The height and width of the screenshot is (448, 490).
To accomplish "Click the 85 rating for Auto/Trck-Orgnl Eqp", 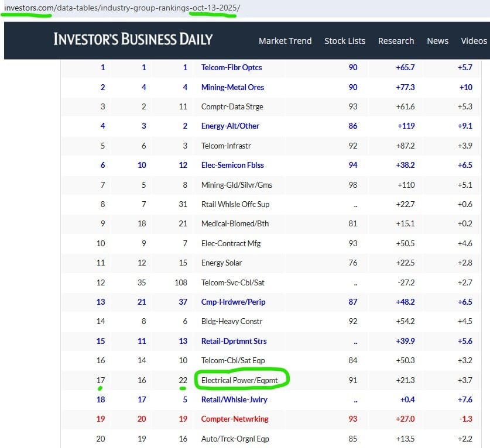I will point(353,439).
